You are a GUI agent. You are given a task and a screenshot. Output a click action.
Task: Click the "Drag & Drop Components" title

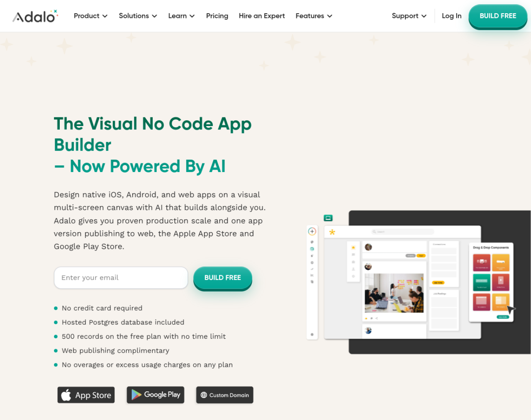[x=491, y=248]
